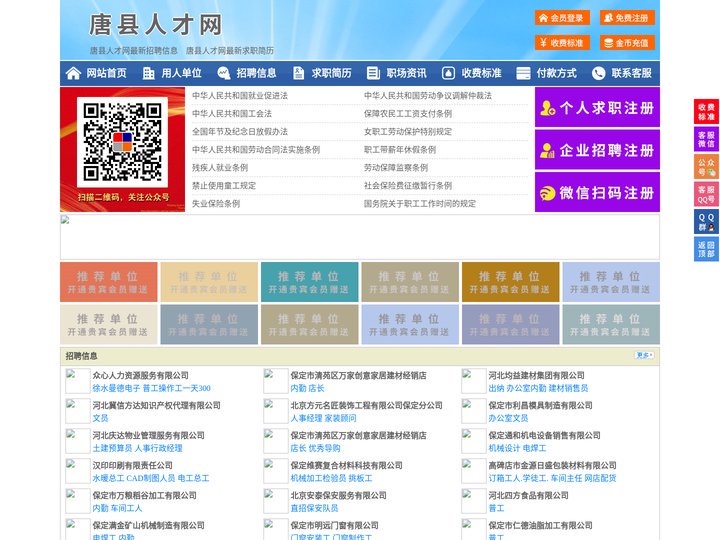Click the building icon beside 用人单位
Screen dimensions: 720x540
point(148,73)
